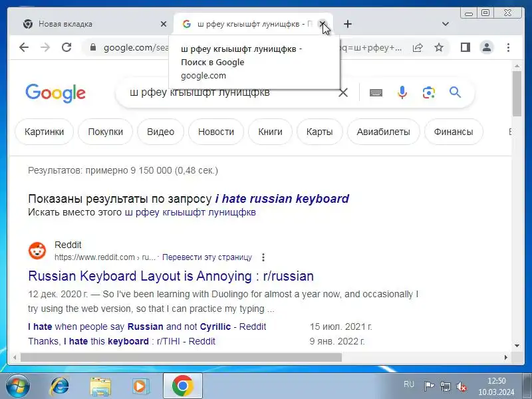This screenshot has width=532, height=399.
Task: Open the Windows Start menu
Action: pyautogui.click(x=18, y=386)
